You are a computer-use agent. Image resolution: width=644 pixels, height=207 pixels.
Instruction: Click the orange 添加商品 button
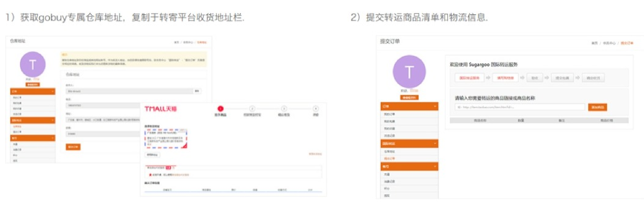(597, 107)
